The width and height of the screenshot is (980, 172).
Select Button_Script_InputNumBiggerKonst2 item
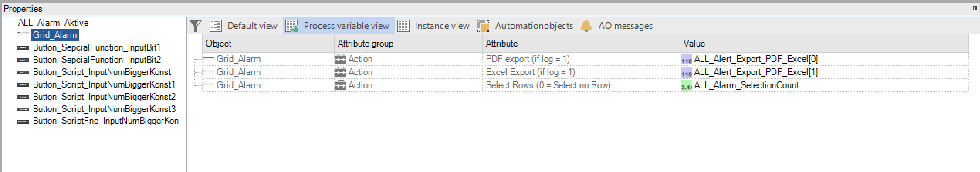click(104, 97)
